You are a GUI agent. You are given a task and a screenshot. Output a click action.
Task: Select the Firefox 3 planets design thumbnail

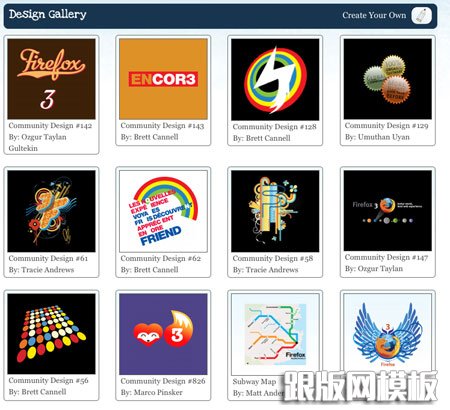[388, 210]
